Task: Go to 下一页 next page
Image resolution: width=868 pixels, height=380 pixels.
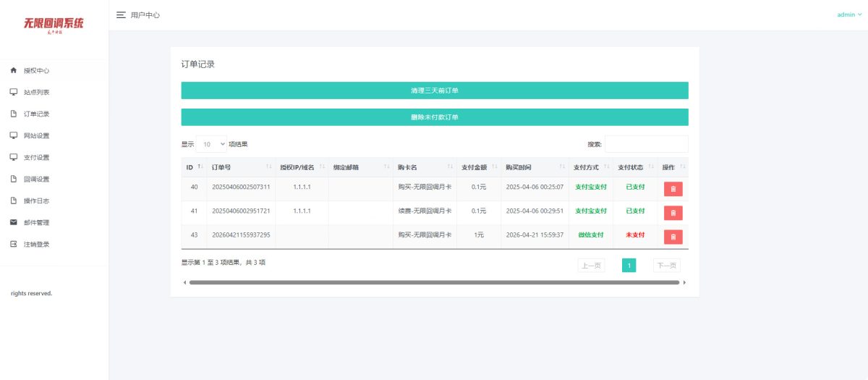Action: click(x=667, y=266)
